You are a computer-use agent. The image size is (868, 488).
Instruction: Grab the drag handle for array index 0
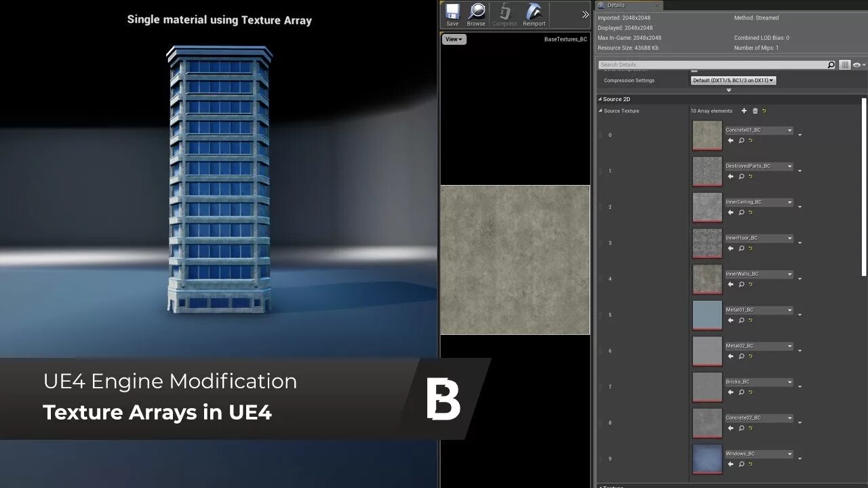600,135
